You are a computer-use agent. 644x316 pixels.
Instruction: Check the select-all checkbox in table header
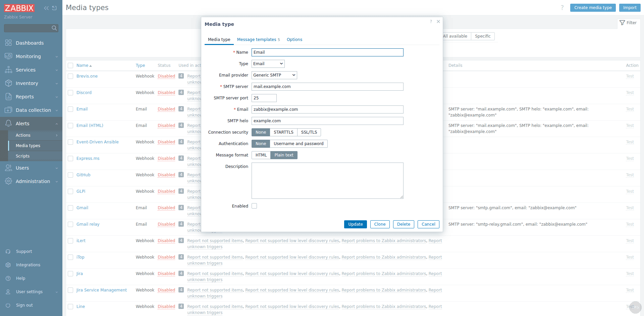coord(70,65)
